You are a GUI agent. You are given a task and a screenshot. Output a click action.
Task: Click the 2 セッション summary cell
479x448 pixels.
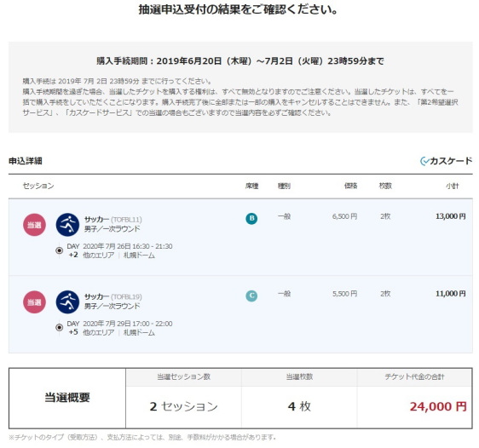point(183,406)
